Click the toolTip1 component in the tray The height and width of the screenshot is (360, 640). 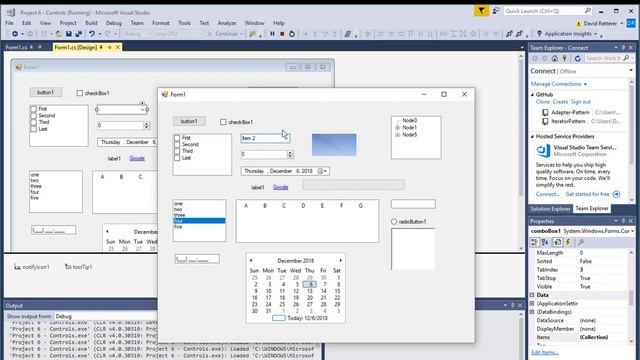pyautogui.click(x=79, y=267)
